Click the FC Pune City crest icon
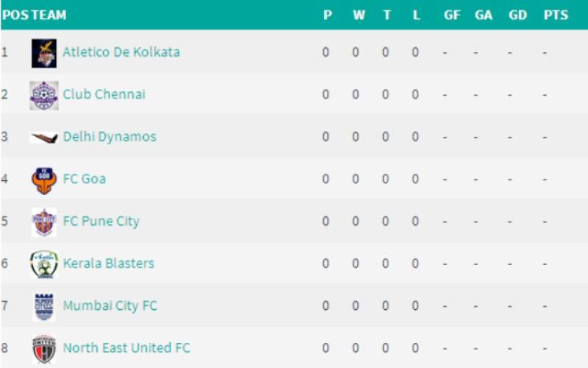The image size is (588, 368). [x=44, y=222]
